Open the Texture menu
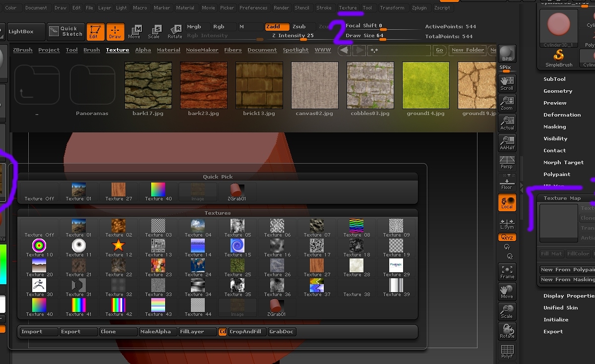595x364 pixels. point(348,8)
